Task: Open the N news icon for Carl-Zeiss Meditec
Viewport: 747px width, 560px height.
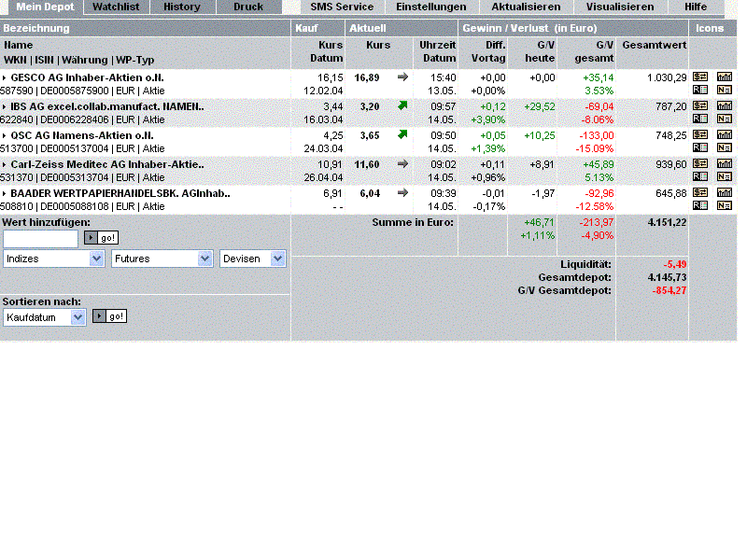Action: click(x=725, y=176)
